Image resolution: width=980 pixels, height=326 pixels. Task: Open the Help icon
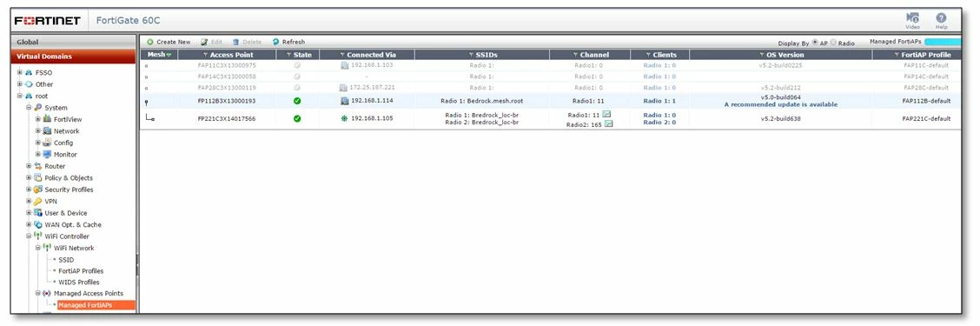coord(941,17)
